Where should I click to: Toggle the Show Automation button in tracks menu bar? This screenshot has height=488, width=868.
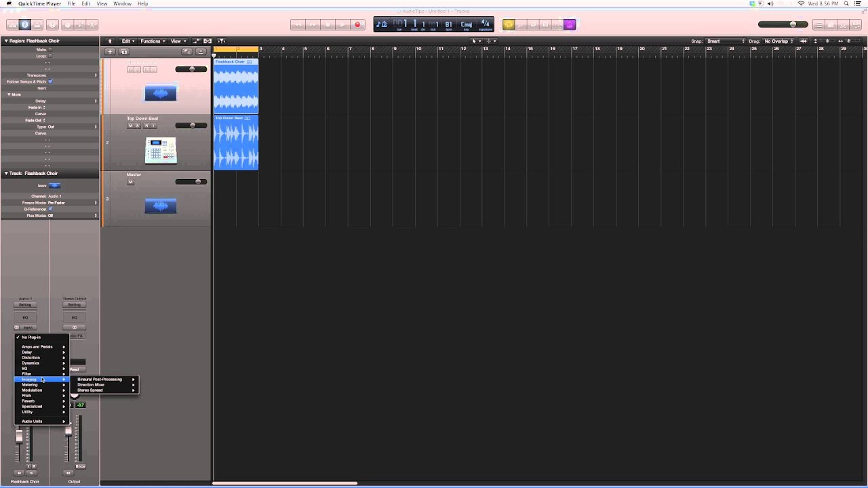point(197,41)
